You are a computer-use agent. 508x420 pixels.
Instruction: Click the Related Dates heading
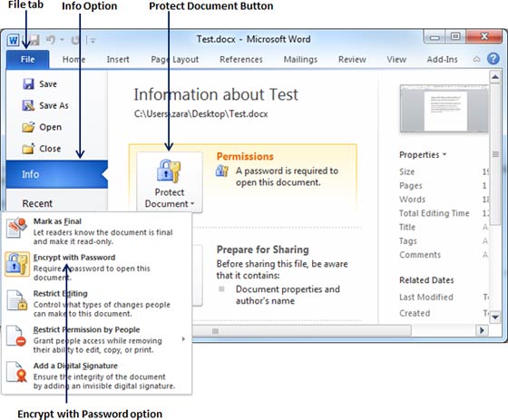point(426,280)
